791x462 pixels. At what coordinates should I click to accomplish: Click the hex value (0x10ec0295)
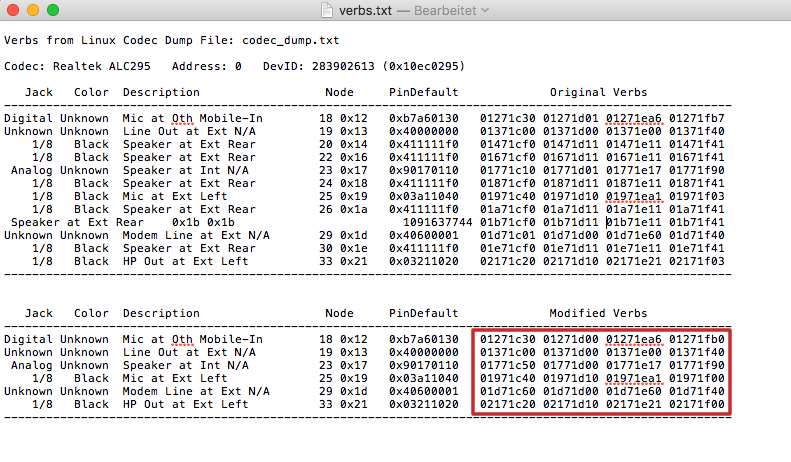(x=423, y=66)
